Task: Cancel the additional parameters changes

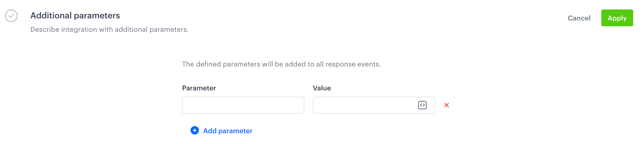Action: point(579,18)
